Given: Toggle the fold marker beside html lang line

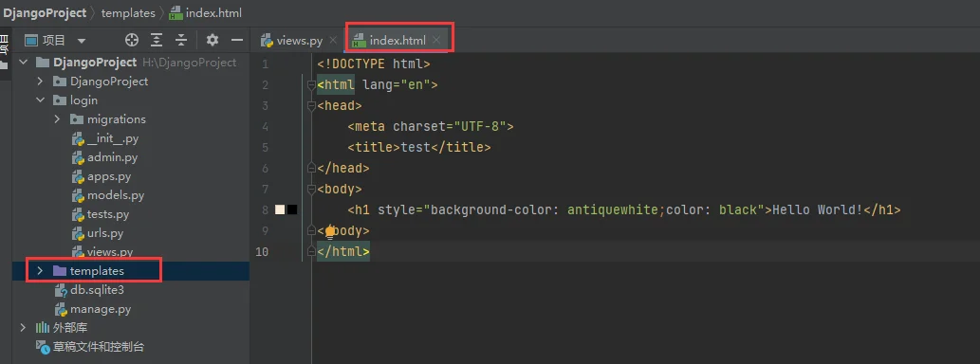Looking at the screenshot, I should tap(311, 85).
